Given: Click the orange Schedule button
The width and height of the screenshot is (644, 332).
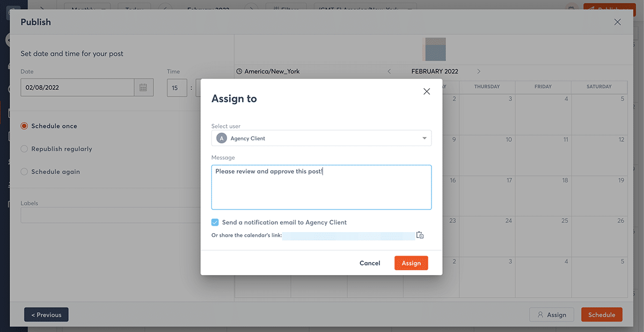Looking at the screenshot, I should tap(602, 315).
